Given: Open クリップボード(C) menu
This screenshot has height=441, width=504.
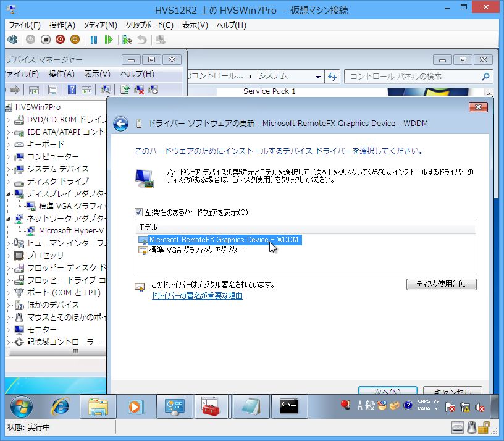Looking at the screenshot, I should pyautogui.click(x=150, y=25).
